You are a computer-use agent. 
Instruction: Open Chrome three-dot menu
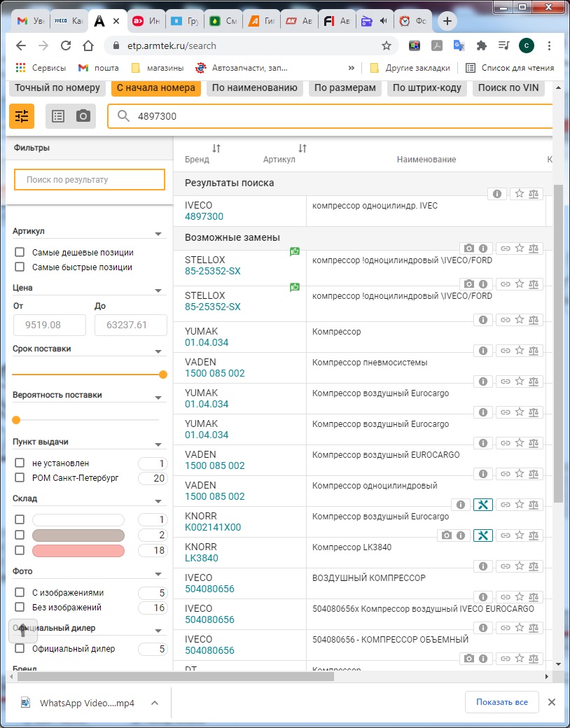tap(549, 45)
